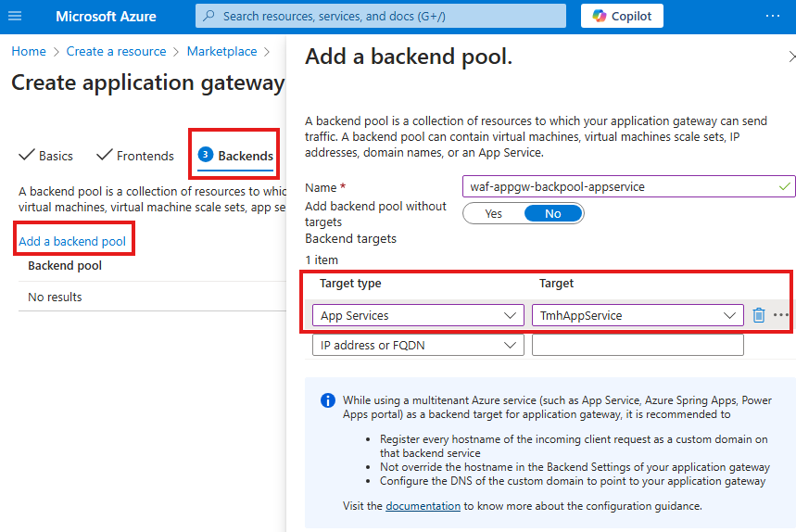
Task: Select the Backends tab
Action: point(235,156)
